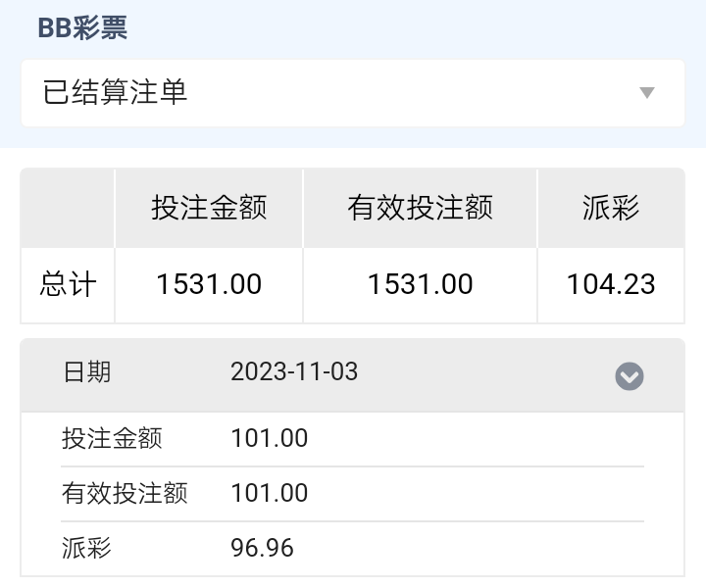Viewport: 706px width, 588px height.
Task: Click the 派彩 column header
Action: 610,208
